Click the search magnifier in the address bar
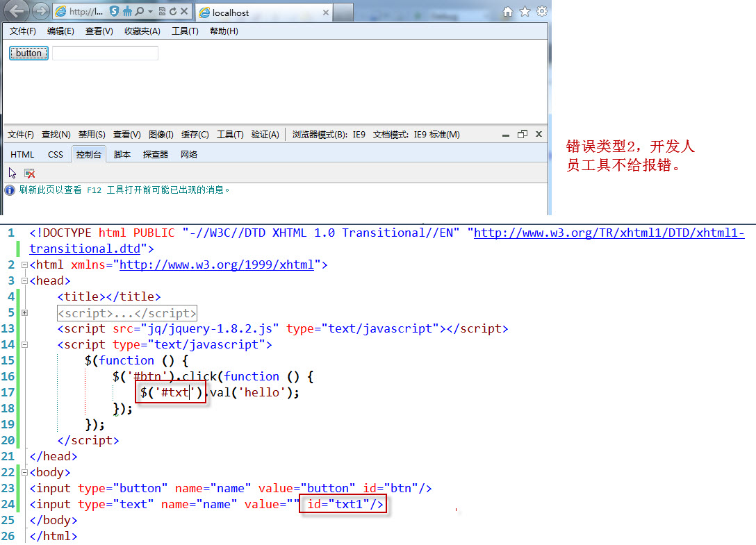This screenshot has width=756, height=545. (140, 11)
